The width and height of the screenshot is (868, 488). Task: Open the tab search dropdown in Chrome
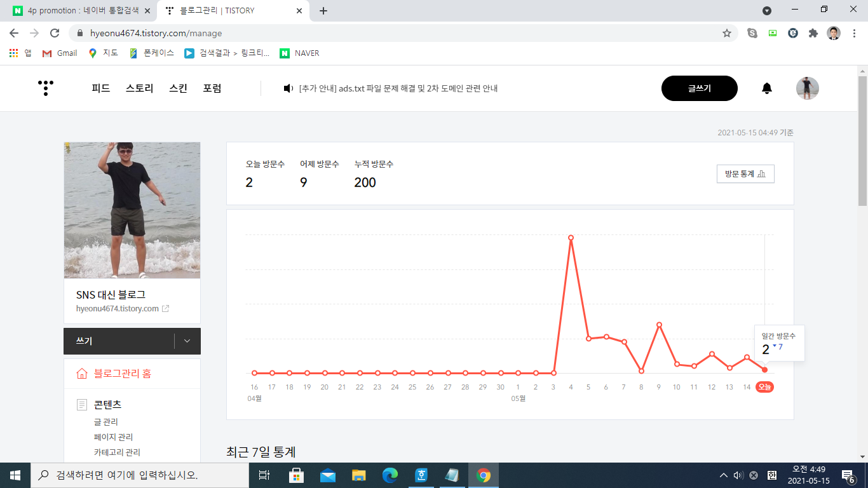coord(767,10)
